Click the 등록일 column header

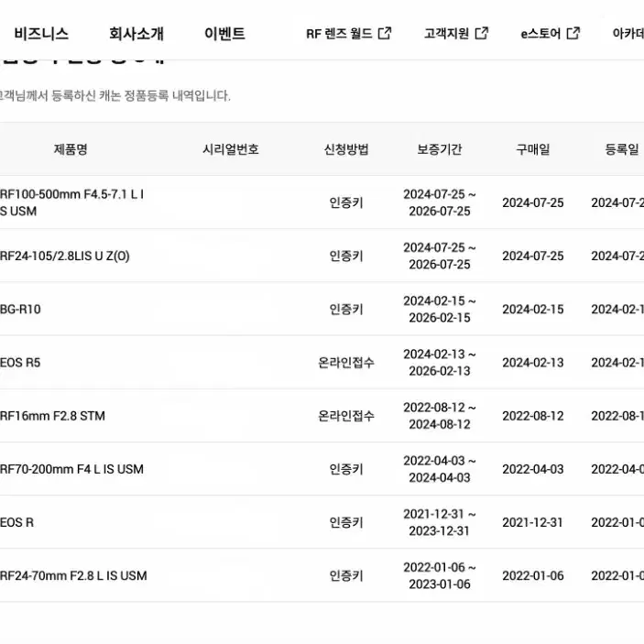pos(622,149)
